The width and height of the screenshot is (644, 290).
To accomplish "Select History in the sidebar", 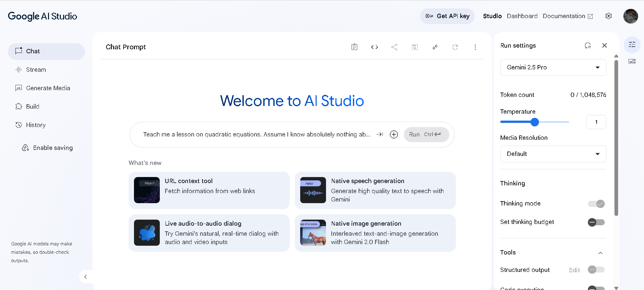I will [x=46, y=125].
